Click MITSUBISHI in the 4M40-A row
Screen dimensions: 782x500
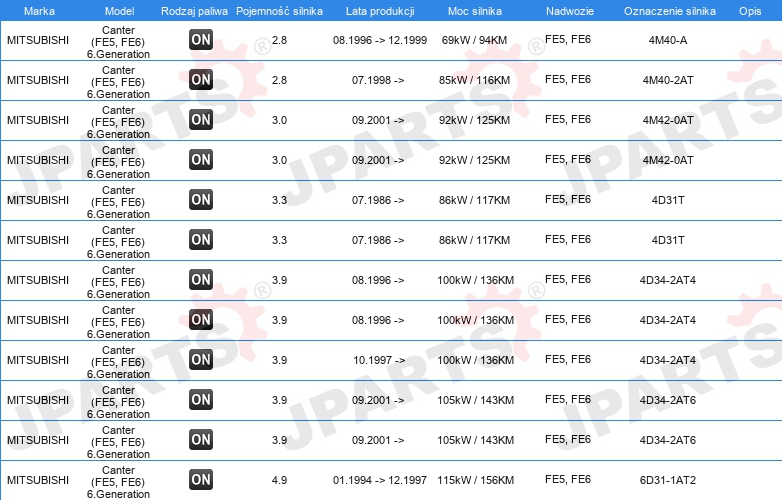(38, 40)
